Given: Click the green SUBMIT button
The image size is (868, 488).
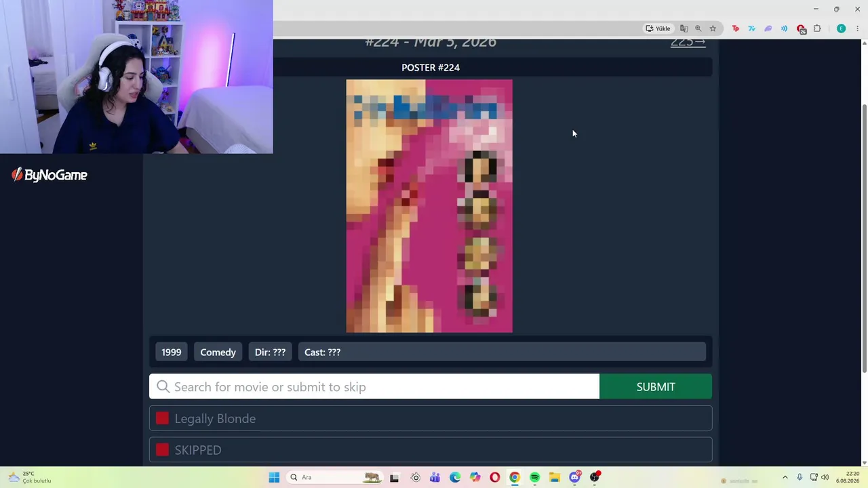Looking at the screenshot, I should tap(656, 386).
